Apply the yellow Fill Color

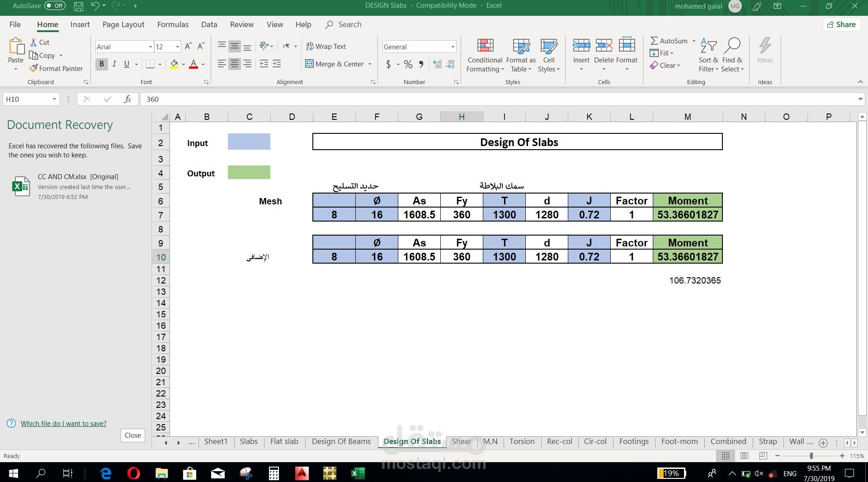[174, 64]
